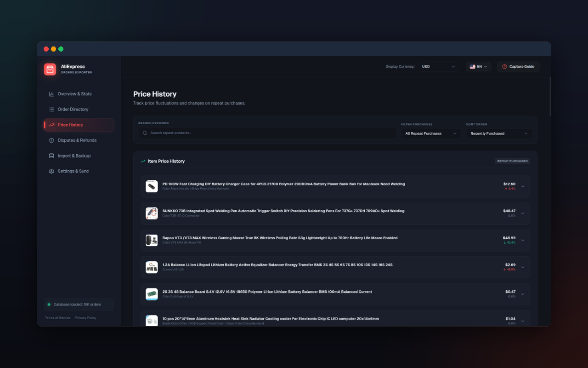Expand the Aluminum Heatsink row chevron
Viewport: 588px width, 368px height.
point(523,321)
